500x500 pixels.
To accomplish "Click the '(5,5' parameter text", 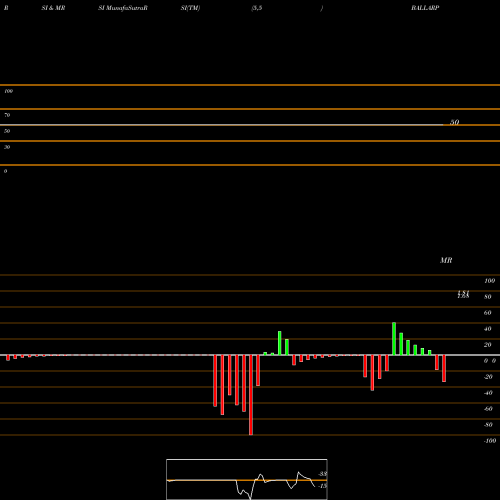I will click(x=257, y=8).
